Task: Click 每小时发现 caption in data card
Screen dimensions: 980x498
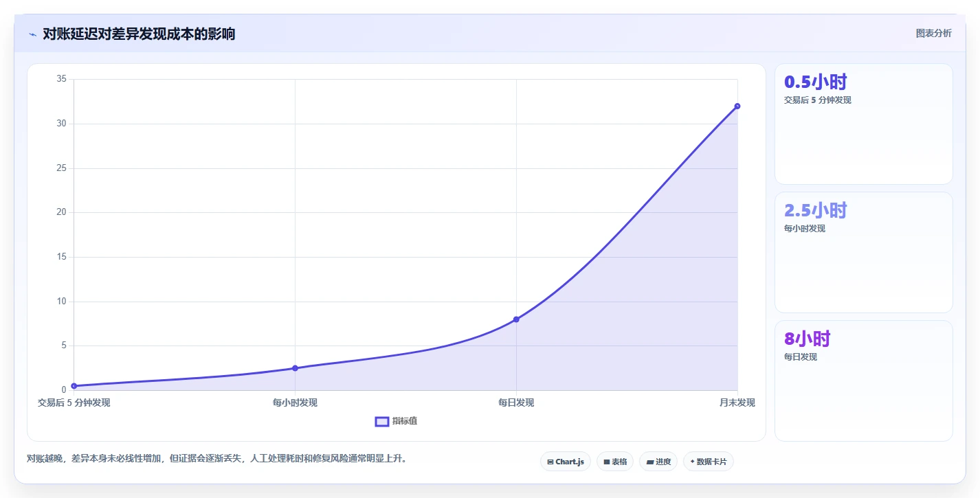Action: 805,229
